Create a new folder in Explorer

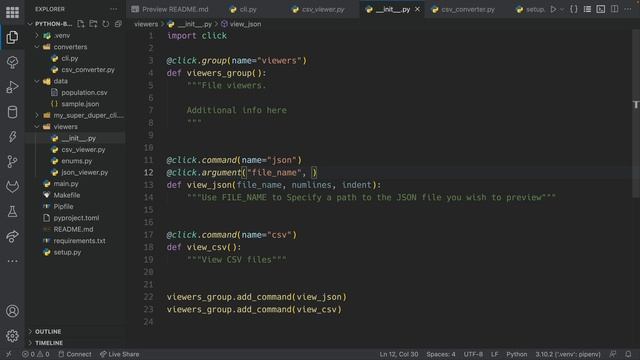click(x=93, y=24)
